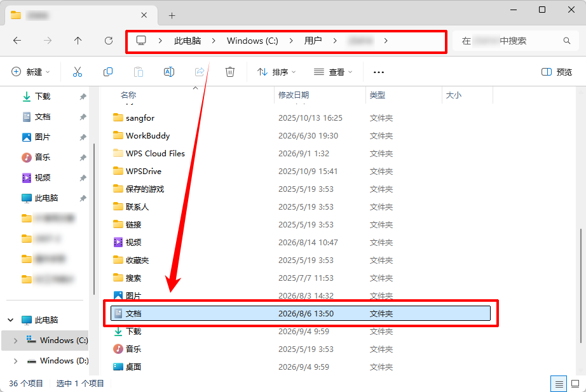
Task: Go back to previous folder
Action: click(x=17, y=41)
